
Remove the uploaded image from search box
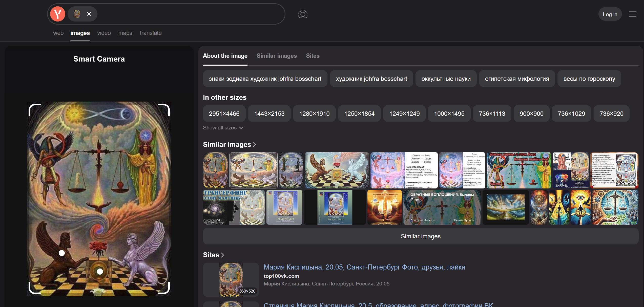coord(89,14)
